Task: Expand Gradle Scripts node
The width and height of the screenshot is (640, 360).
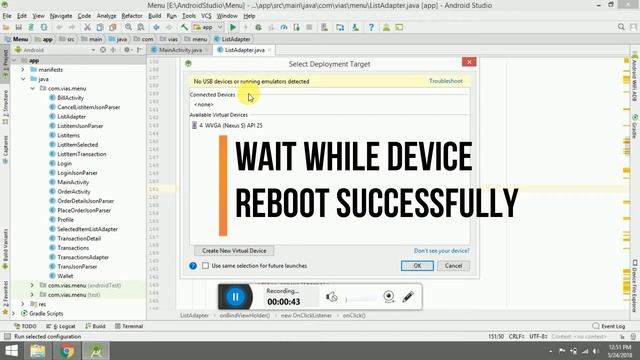Action: click(14, 313)
